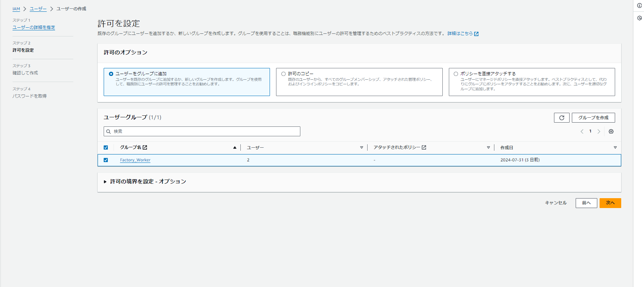Click the ユーザーグループ (1/1) heading
Viewport: 644px width, 287px height.
133,117
